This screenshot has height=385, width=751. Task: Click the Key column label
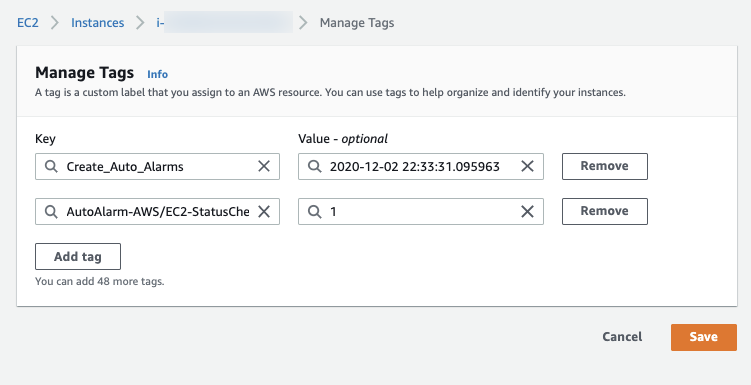45,139
